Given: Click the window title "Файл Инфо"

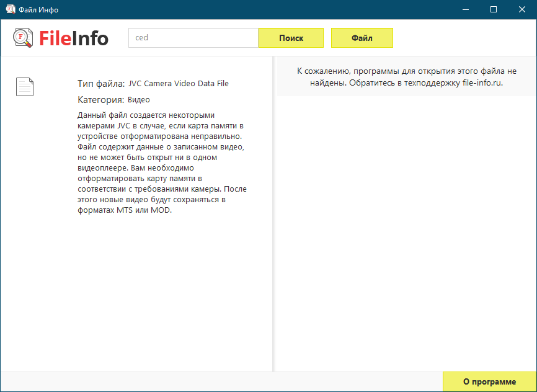Looking at the screenshot, I should 38,9.
